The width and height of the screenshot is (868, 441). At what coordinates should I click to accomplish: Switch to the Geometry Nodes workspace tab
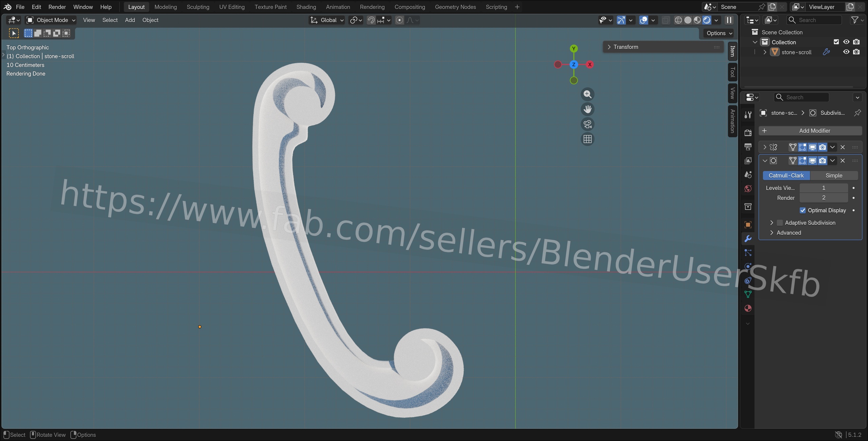(455, 7)
